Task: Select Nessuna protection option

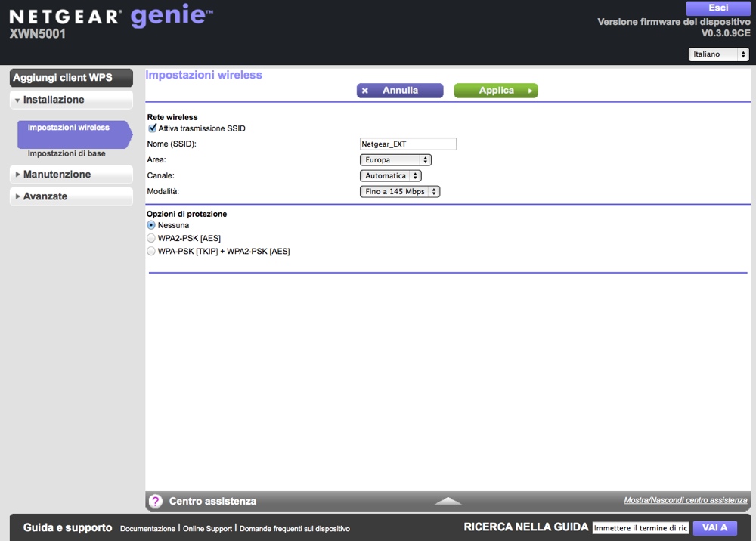Action: 151,225
